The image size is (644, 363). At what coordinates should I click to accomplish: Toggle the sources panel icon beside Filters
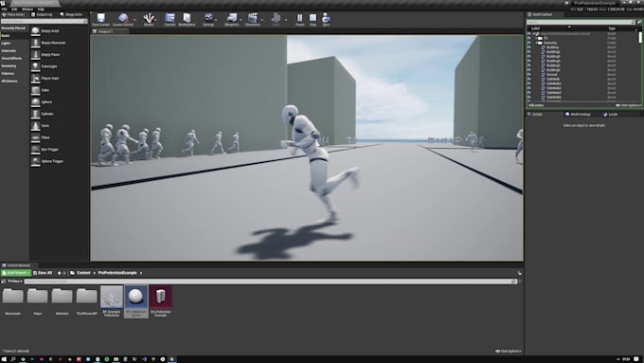(x=3, y=281)
